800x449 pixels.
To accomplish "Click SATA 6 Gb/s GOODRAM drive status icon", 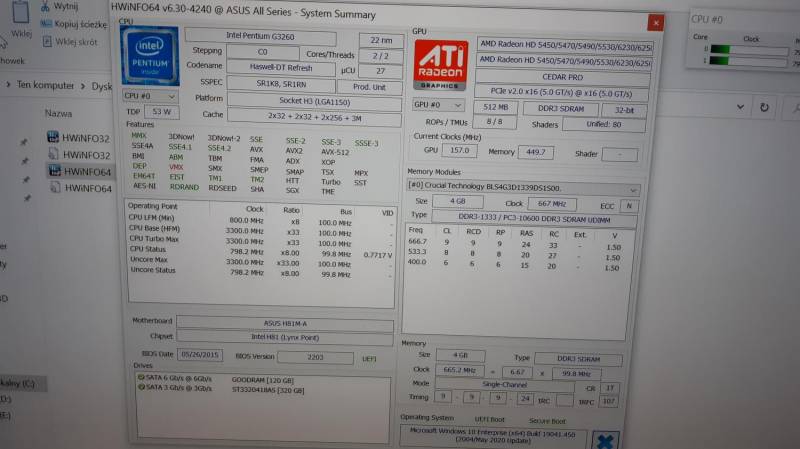I will click(x=141, y=378).
